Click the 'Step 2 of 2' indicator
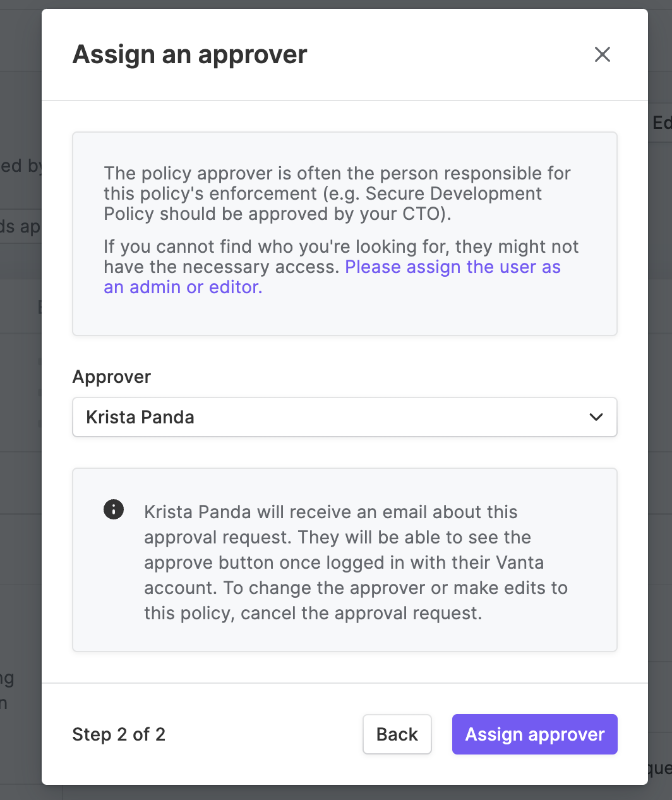The image size is (672, 800). pos(119,734)
